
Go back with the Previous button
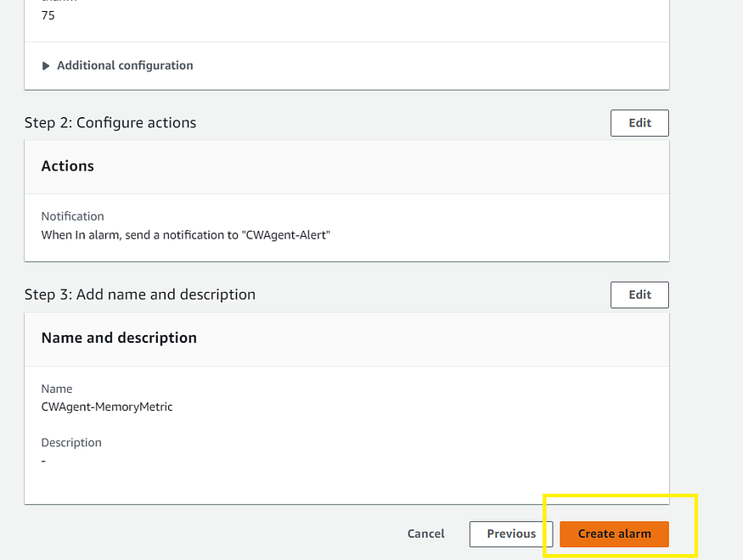pyautogui.click(x=511, y=534)
